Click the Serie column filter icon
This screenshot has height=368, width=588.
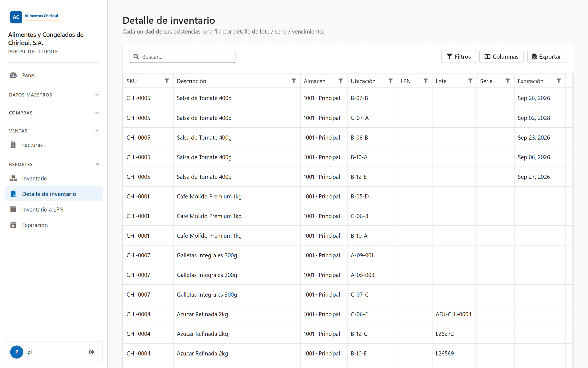pos(508,81)
